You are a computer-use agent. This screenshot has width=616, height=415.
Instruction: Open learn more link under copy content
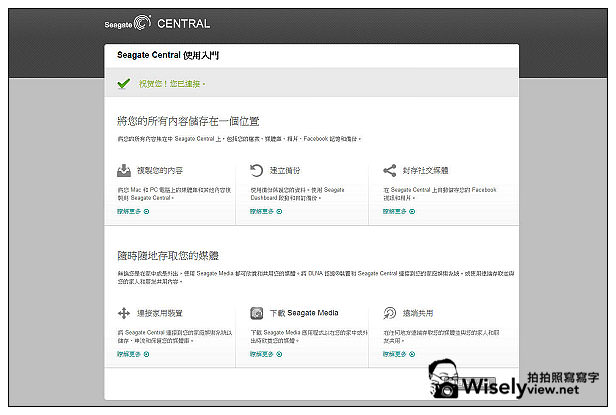(133, 211)
